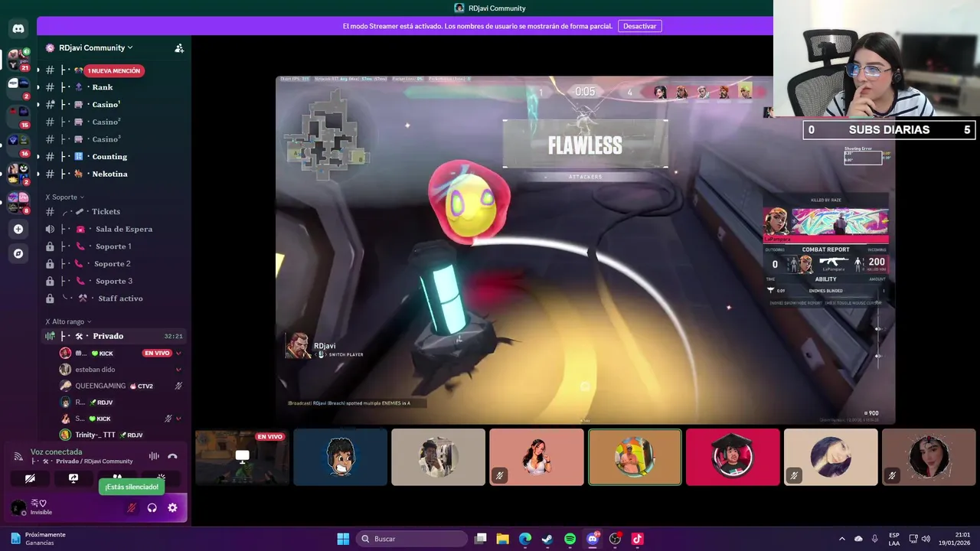Screen dimensions: 980x551
Task: Expand stream arrow beside EN VIVO user
Action: (x=178, y=353)
